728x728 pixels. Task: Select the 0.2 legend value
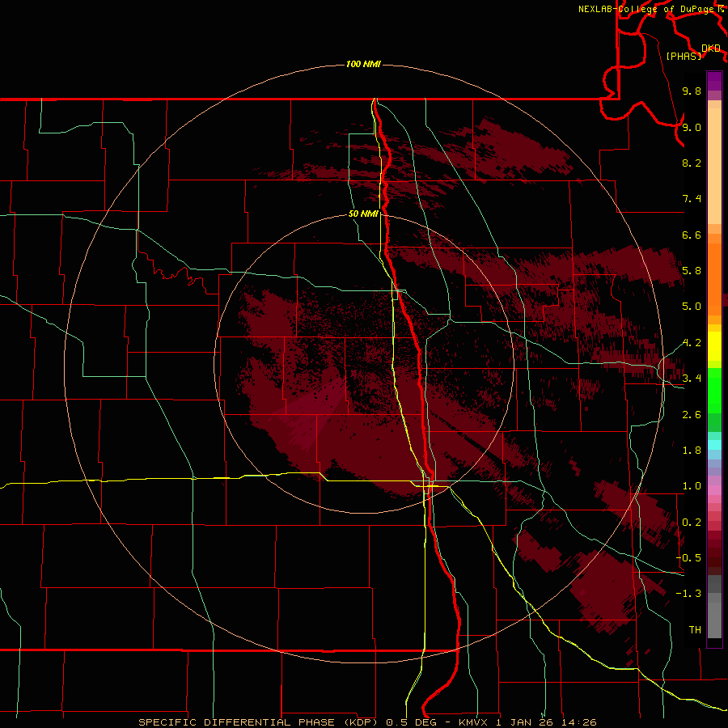[692, 523]
